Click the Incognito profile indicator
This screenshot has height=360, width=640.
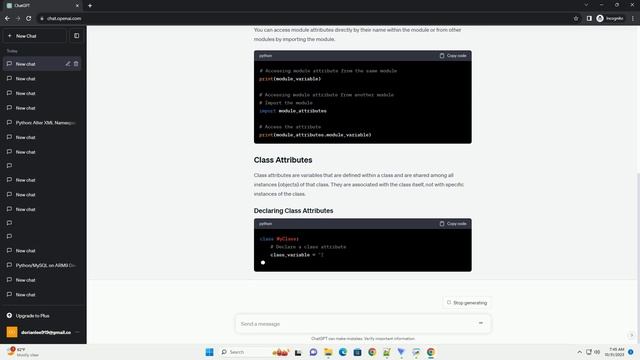click(610, 18)
